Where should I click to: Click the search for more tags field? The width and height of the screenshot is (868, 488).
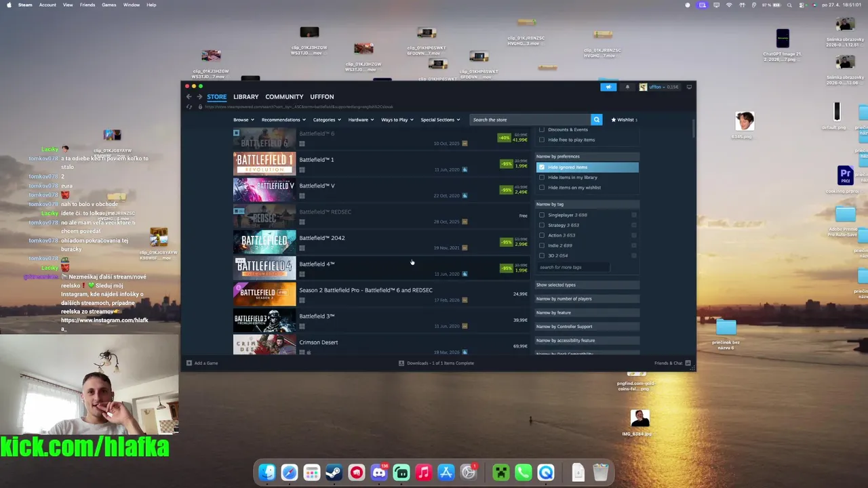574,268
